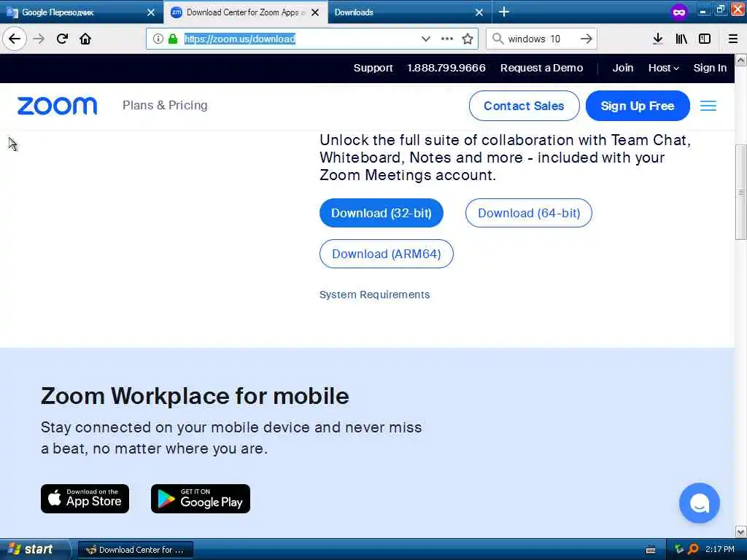Reload the current page

pyautogui.click(x=62, y=39)
